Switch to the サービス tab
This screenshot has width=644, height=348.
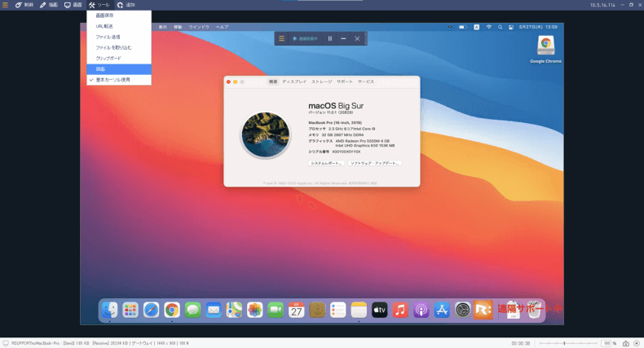366,81
